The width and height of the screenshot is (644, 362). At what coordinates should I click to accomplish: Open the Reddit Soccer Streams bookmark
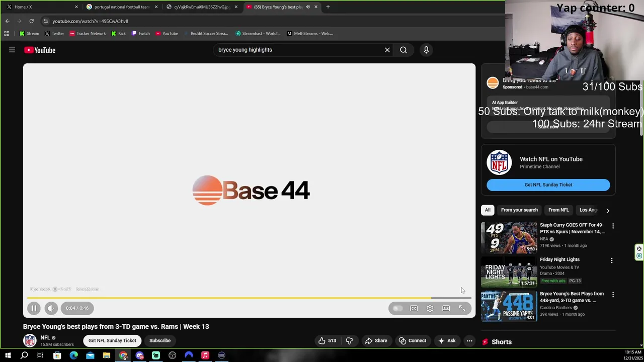tap(206, 34)
